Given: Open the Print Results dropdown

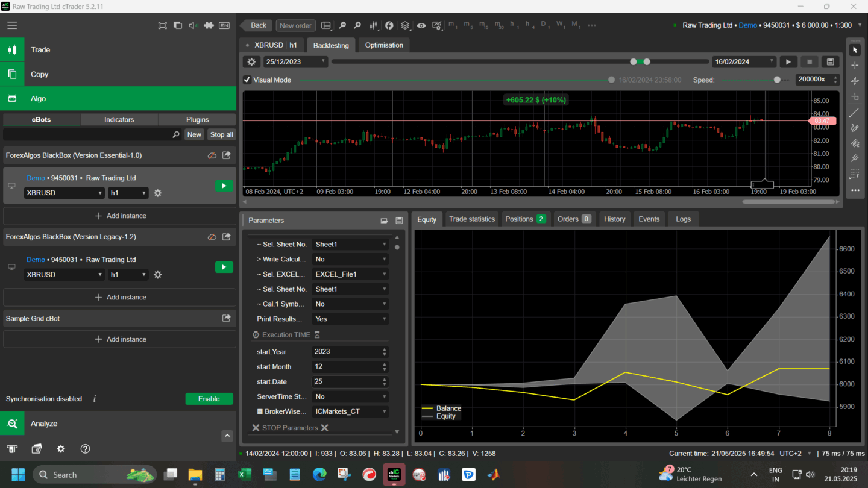Looking at the screenshot, I should point(350,319).
